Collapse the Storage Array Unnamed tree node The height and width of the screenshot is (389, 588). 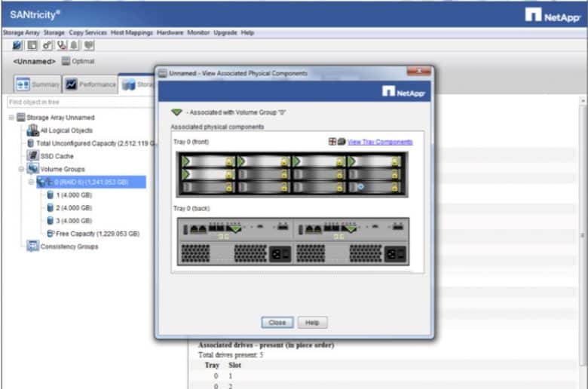tap(11, 118)
